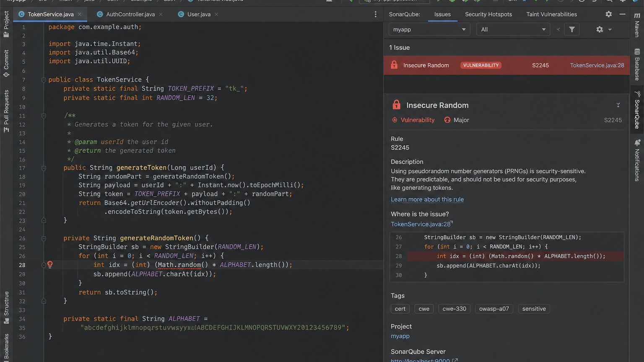This screenshot has height=362, width=644.
Task: Close the TokenService.java tab
Action: click(x=80, y=14)
